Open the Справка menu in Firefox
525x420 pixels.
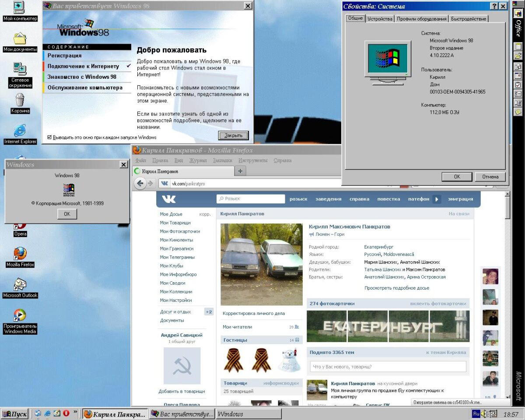coord(283,161)
